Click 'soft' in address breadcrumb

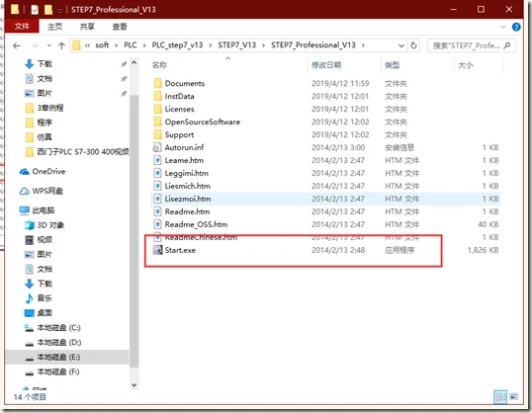(x=102, y=45)
